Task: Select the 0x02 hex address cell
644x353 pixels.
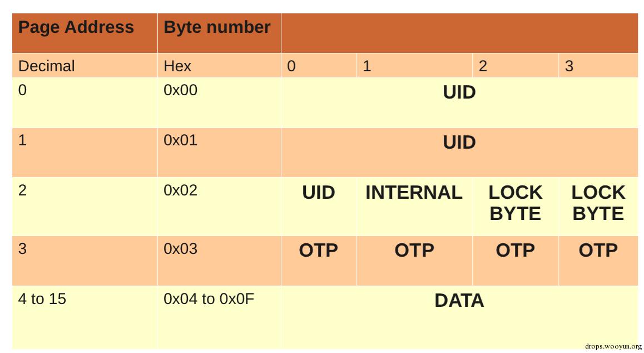Action: tap(180, 190)
